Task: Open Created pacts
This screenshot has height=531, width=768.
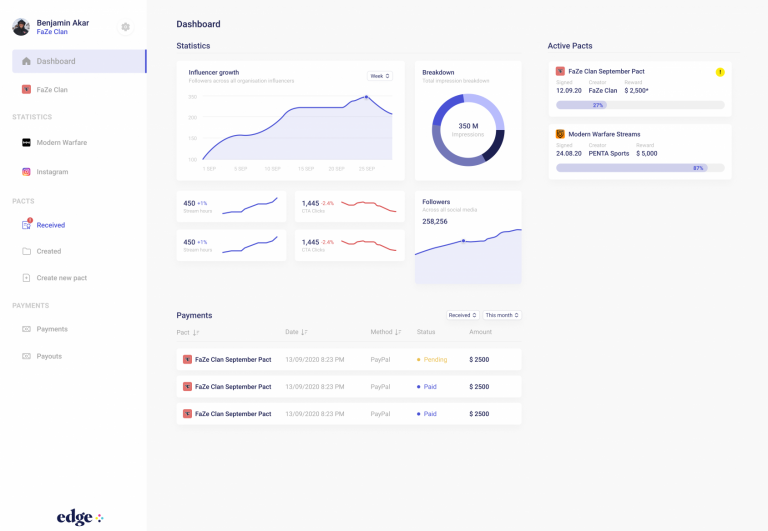Action: (49, 251)
